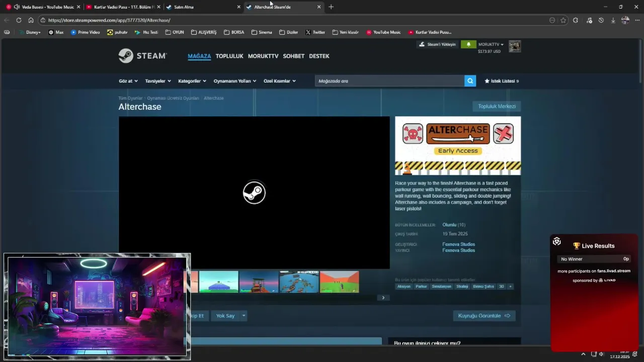The width and height of the screenshot is (644, 362).
Task: Expand the Oynamanın Yolları dropdown menu
Action: [x=235, y=81]
